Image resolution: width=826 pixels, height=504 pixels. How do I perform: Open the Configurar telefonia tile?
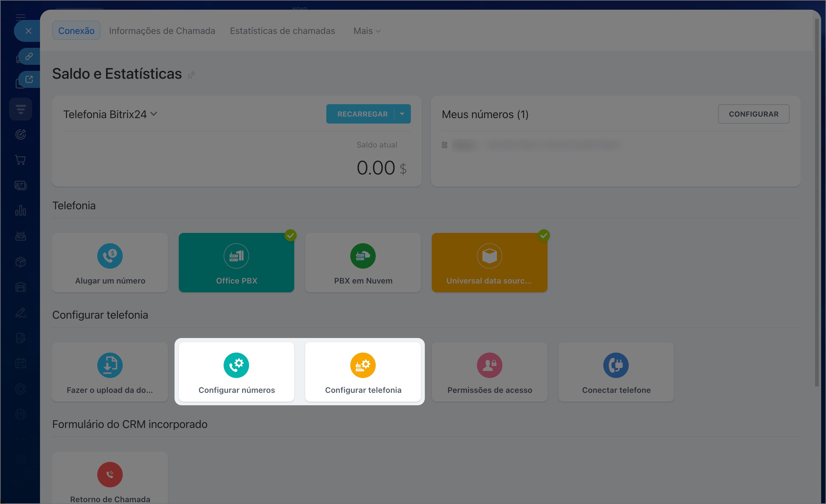tap(363, 372)
